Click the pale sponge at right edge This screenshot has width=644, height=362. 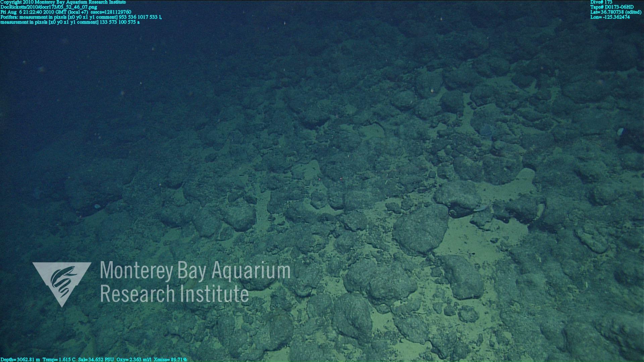[620, 131]
